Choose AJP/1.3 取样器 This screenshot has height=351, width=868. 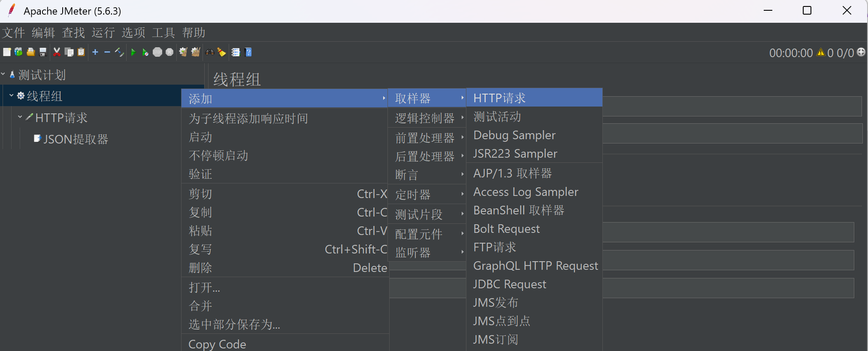(534, 173)
